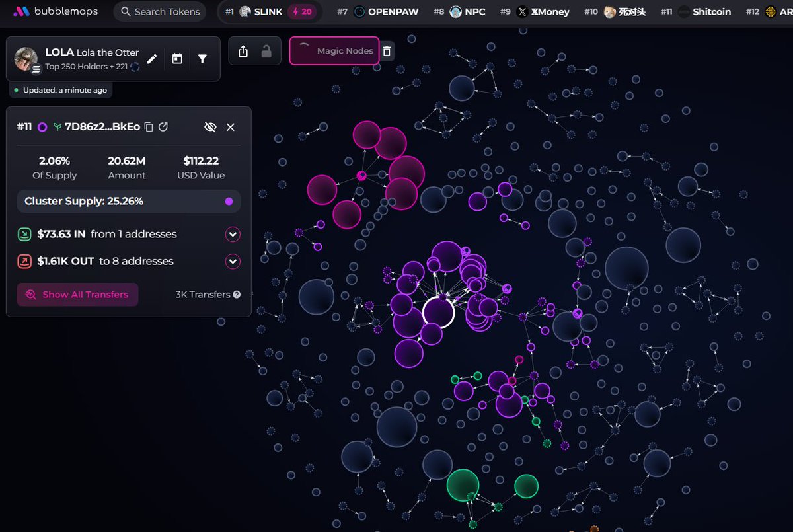Open the calendar date icon
The height and width of the screenshot is (532, 793).
(177, 59)
